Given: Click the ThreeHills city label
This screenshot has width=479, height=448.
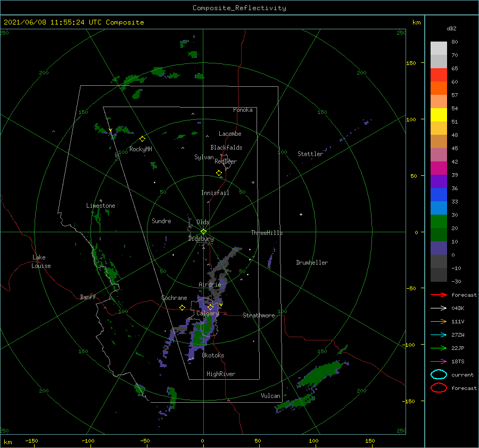Looking at the screenshot, I should [x=267, y=233].
